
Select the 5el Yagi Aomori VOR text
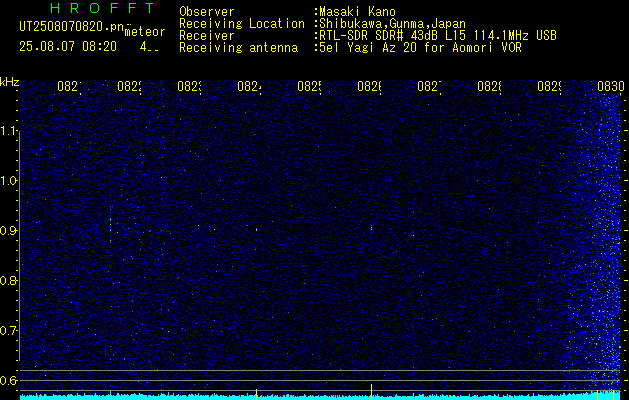420,48
